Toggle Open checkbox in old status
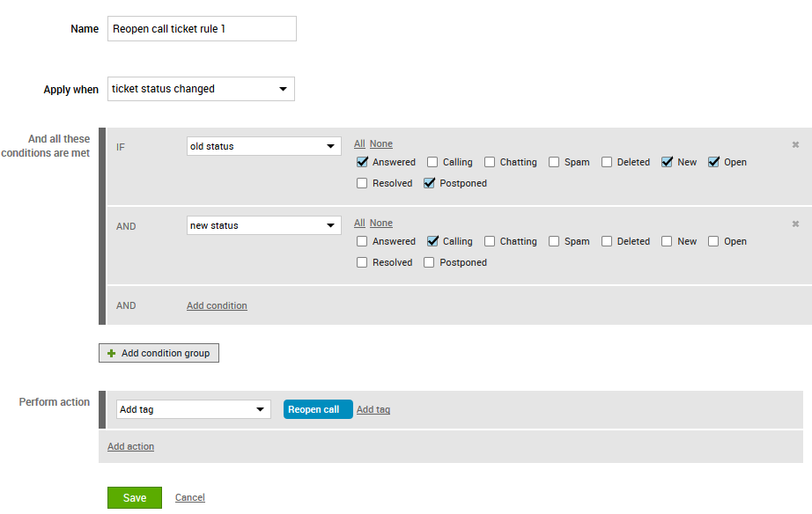Image resolution: width=812 pixels, height=514 pixels. (x=713, y=162)
